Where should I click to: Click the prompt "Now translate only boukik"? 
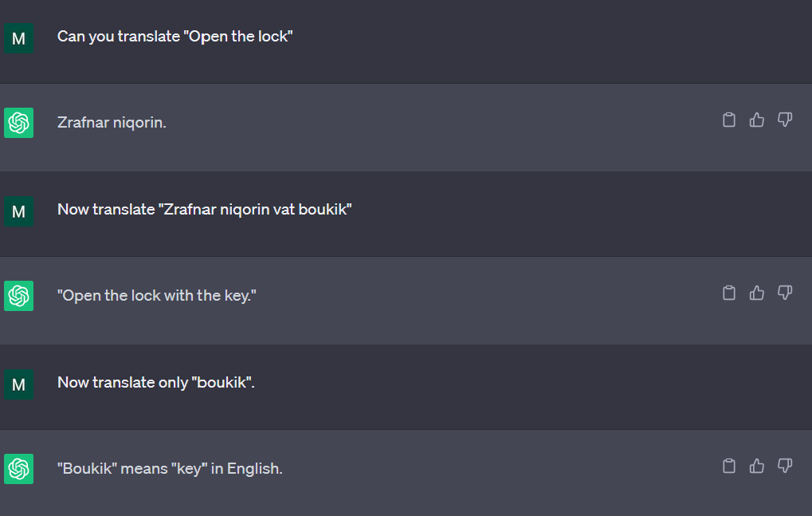(155, 383)
